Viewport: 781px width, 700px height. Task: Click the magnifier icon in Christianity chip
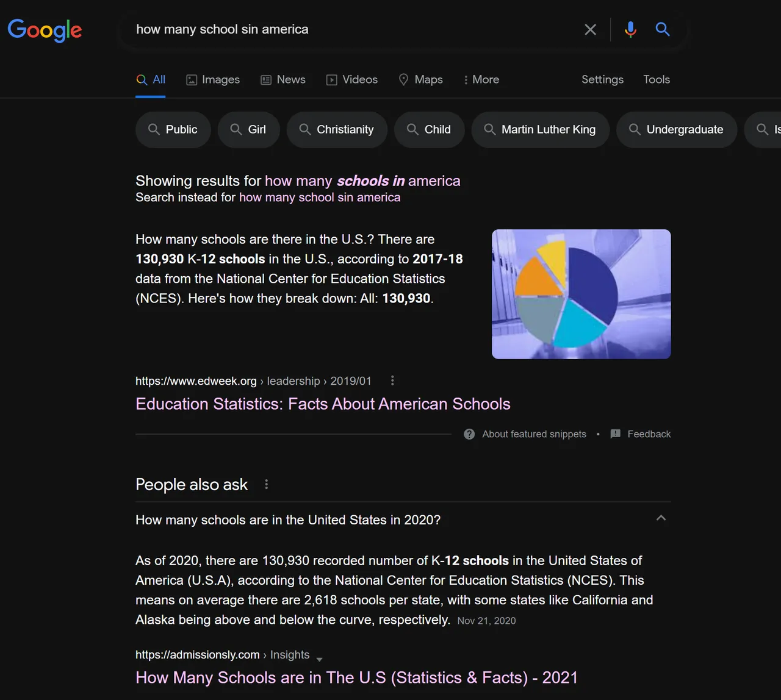pos(305,129)
